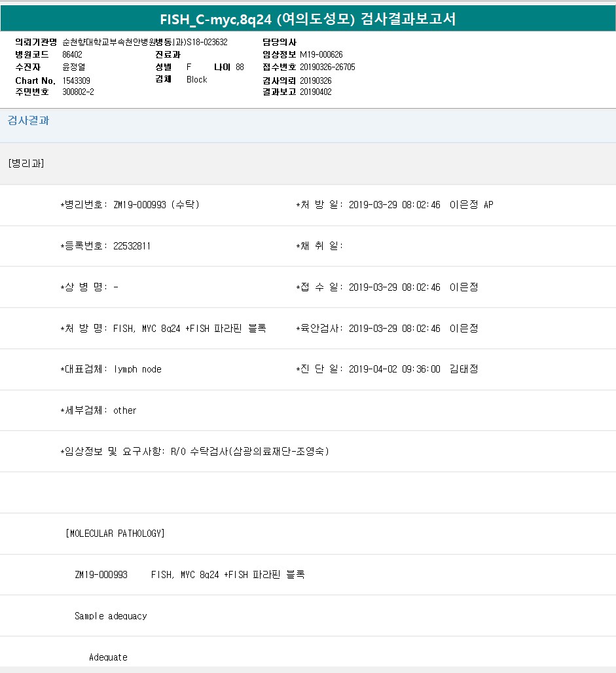The image size is (616, 673).
Task: Select resident number 300802-2
Action: coord(78,92)
